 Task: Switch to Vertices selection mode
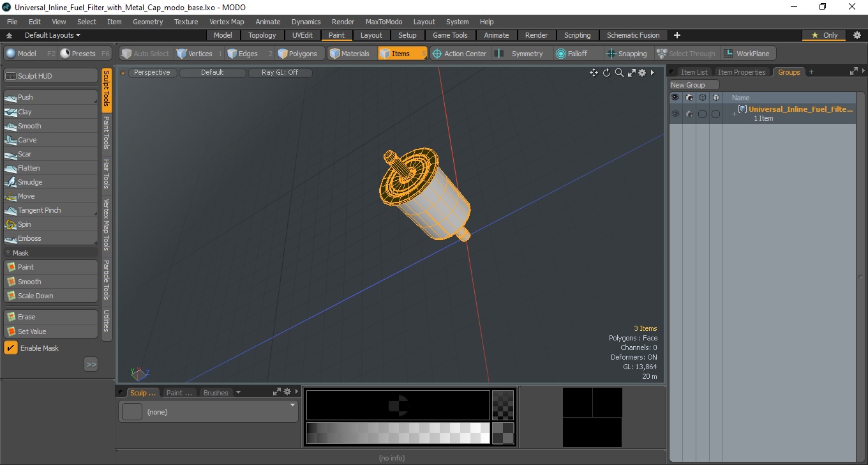(198, 54)
